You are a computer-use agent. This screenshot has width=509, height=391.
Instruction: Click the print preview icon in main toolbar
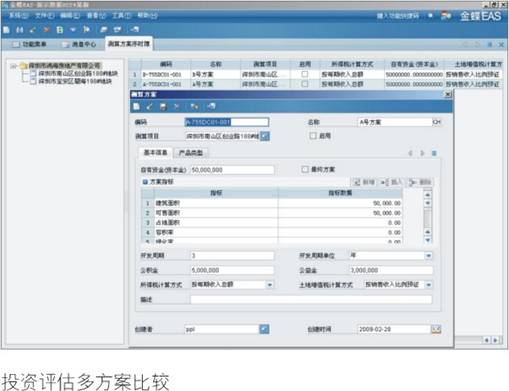click(117, 30)
